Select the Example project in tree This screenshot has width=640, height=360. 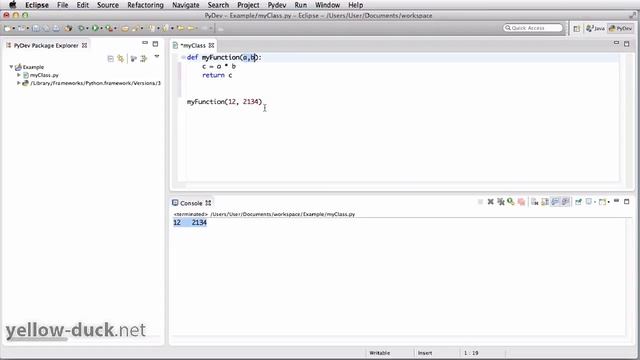point(33,67)
